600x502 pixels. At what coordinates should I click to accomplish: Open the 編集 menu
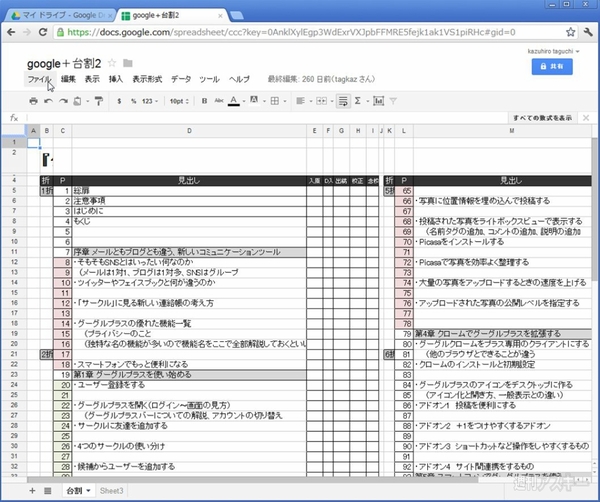[x=68, y=79]
